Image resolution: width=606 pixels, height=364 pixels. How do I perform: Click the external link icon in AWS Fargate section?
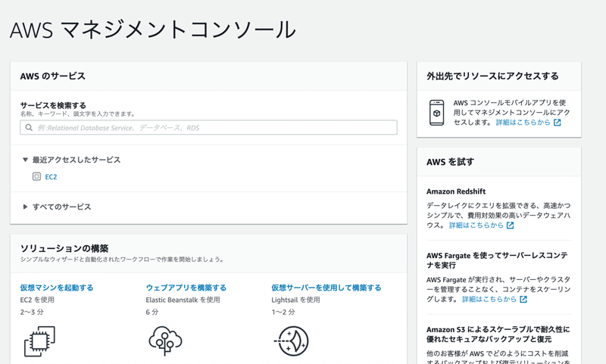coord(523,299)
